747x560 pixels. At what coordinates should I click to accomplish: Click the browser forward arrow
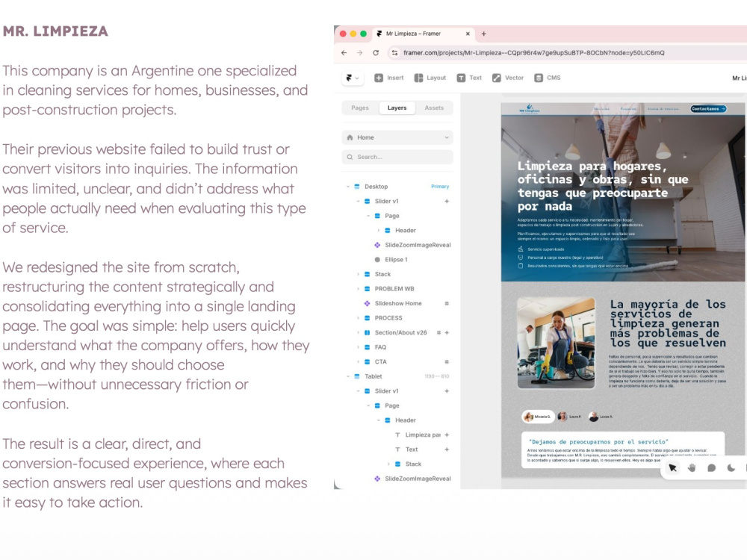(360, 53)
